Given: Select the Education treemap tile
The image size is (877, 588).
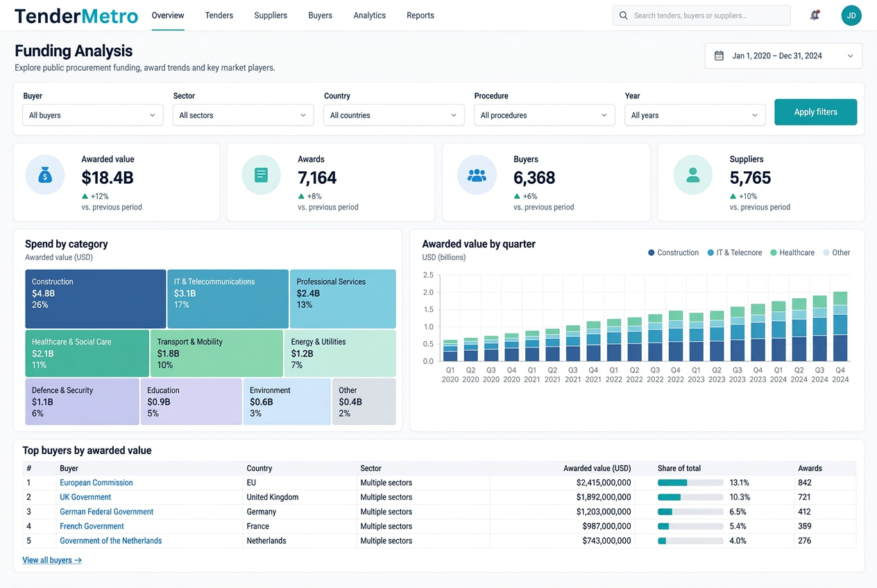Looking at the screenshot, I should 191,401.
